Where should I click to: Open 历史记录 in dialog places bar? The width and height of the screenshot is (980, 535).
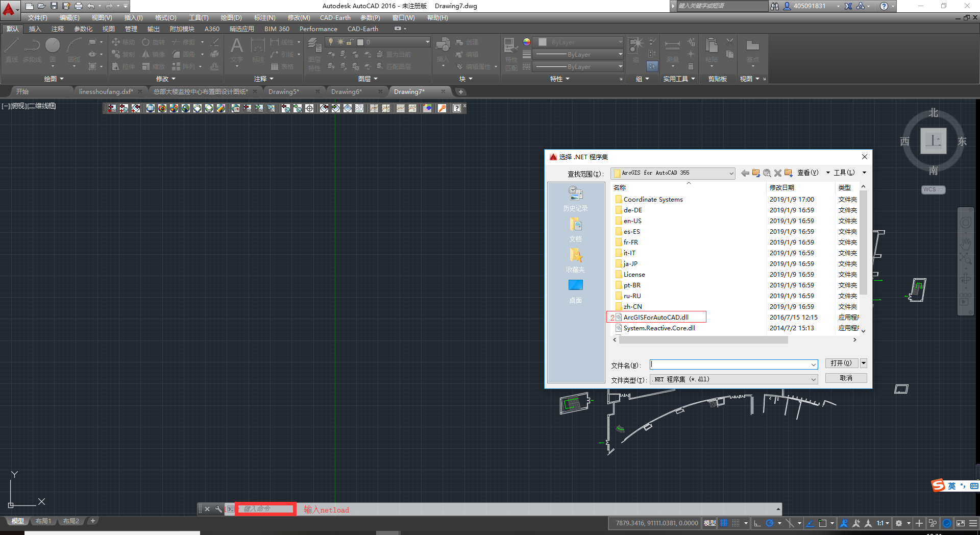pos(575,199)
